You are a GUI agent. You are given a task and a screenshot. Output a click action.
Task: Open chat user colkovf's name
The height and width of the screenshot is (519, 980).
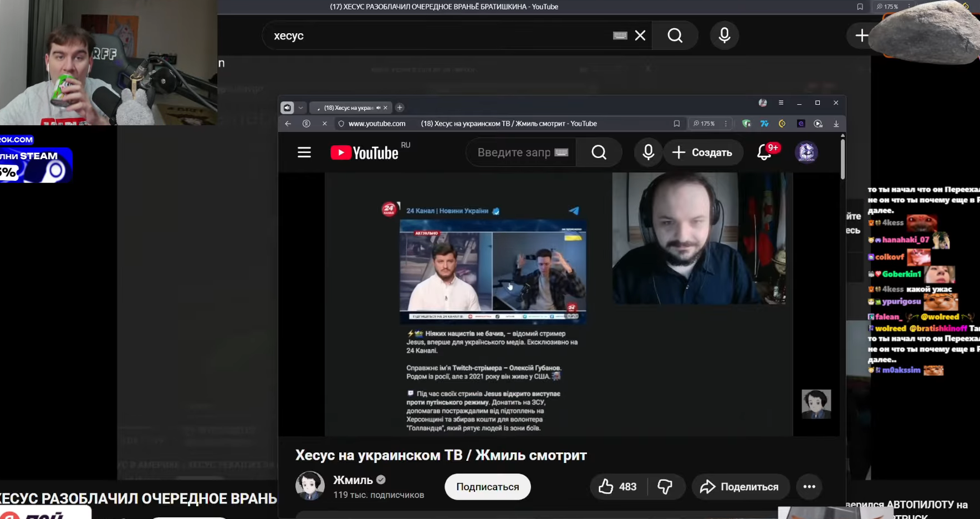click(890, 257)
